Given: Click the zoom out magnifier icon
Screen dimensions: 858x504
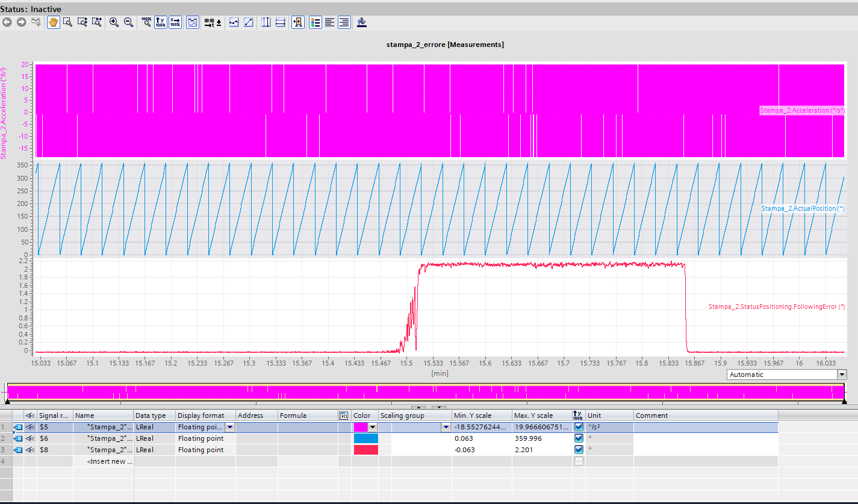Looking at the screenshot, I should [x=128, y=22].
